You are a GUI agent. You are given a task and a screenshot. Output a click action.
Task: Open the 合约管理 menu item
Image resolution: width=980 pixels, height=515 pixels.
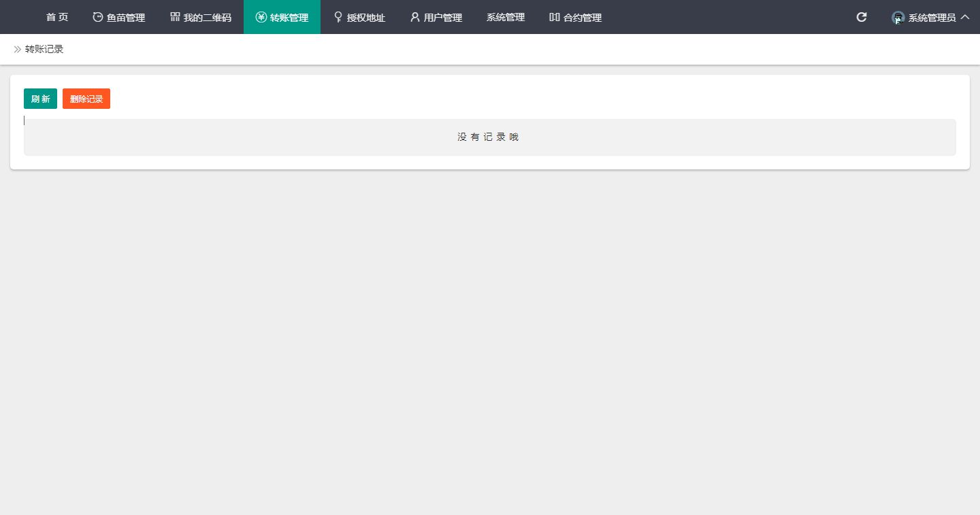click(581, 17)
